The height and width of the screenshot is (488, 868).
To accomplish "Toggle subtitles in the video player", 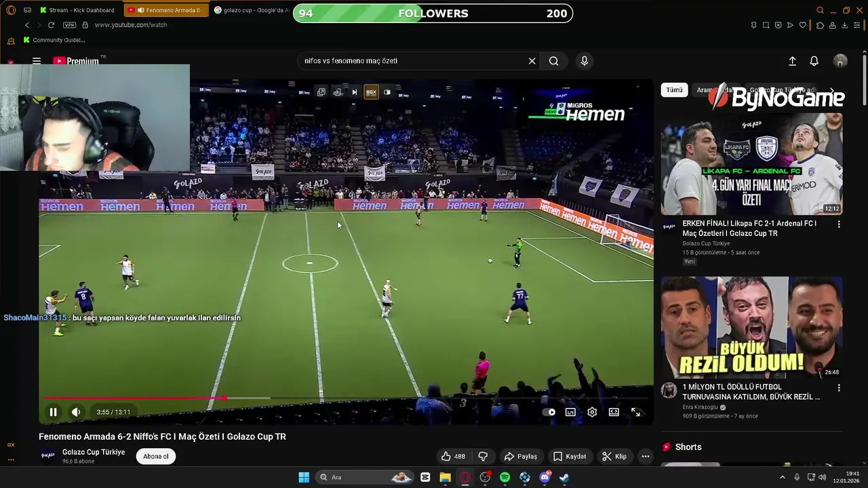I will tap(570, 412).
